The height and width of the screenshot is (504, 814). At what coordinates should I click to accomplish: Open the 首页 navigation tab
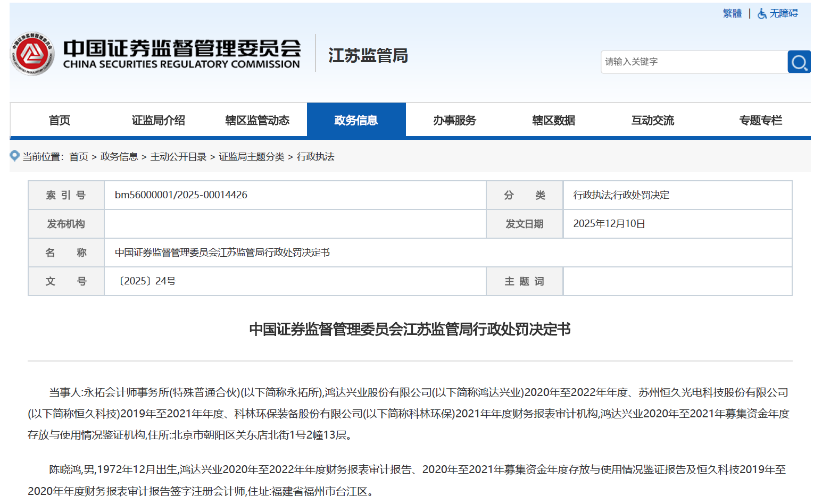[x=60, y=120]
